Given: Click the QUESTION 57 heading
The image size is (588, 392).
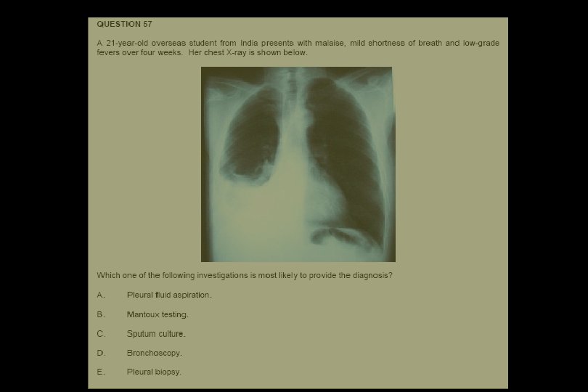Looking at the screenshot, I should tap(125, 24).
